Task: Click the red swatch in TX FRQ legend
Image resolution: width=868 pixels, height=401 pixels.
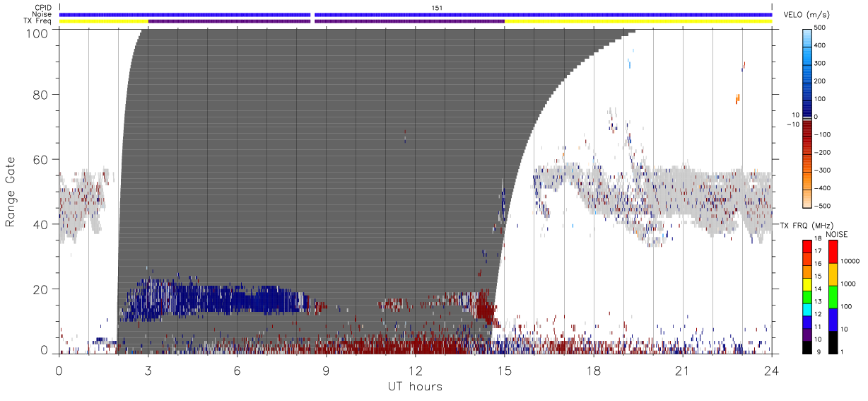Action: tap(807, 245)
